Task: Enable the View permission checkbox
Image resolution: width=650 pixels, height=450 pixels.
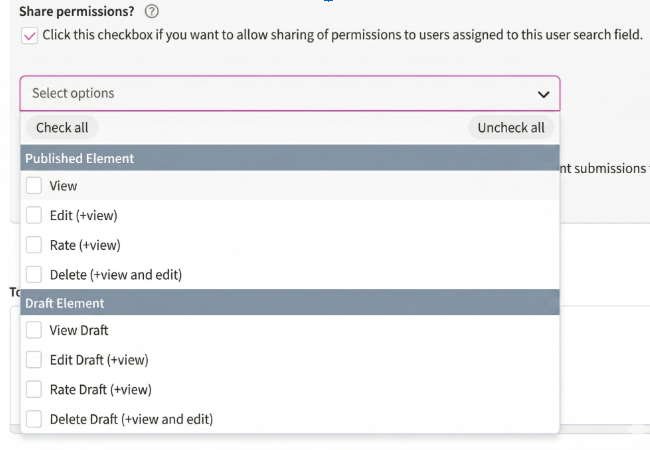Action: click(34, 186)
